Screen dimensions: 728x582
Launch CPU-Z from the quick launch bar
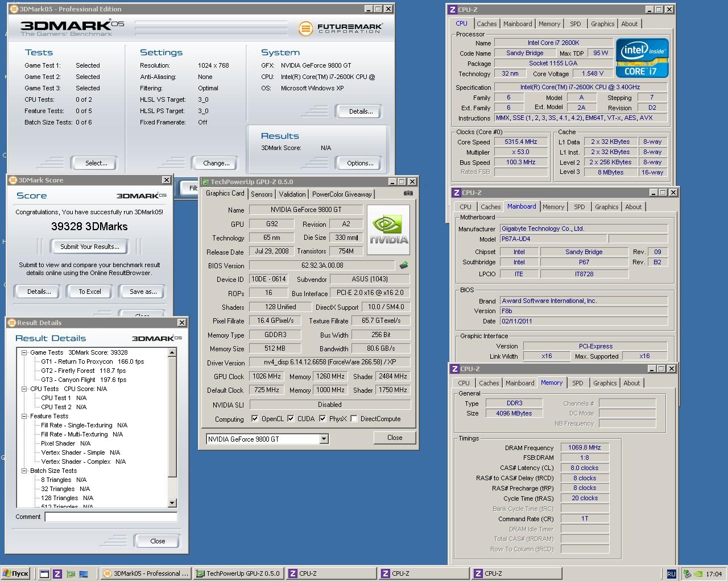point(57,573)
